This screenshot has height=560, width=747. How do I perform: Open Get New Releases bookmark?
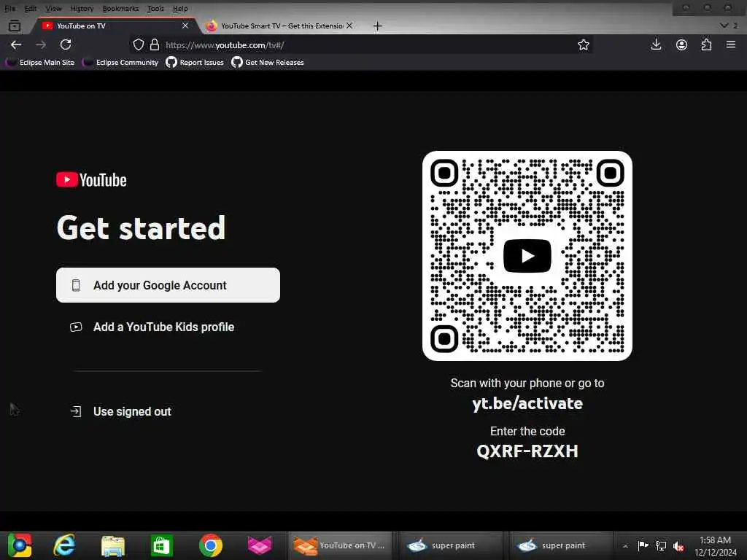tap(268, 63)
